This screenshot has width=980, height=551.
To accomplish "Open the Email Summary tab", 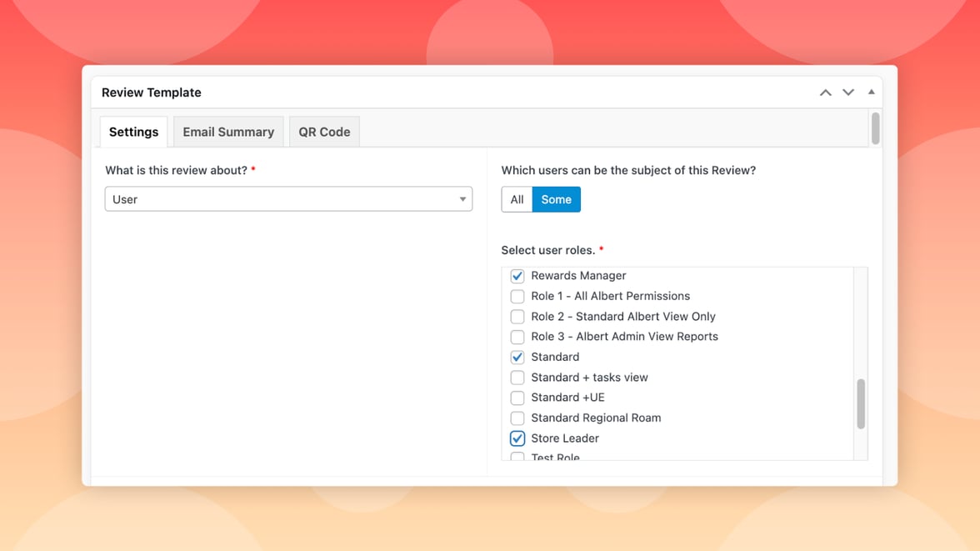I will (x=228, y=132).
